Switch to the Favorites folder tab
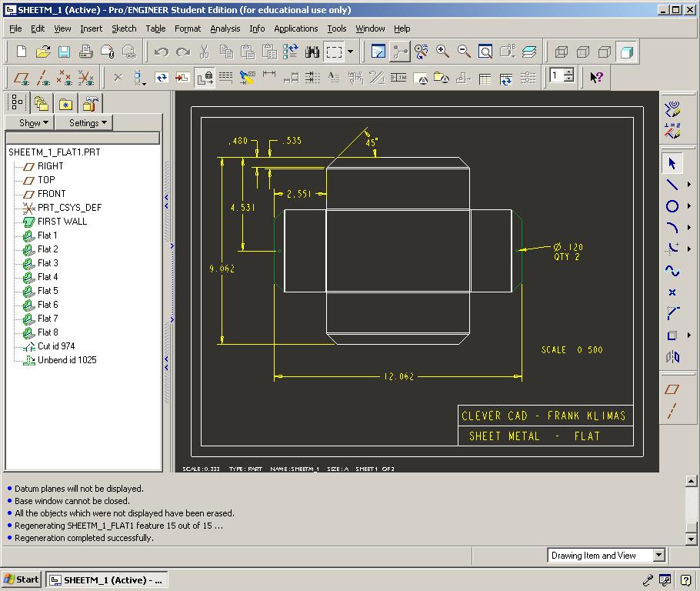This screenshot has width=700, height=591. click(66, 104)
